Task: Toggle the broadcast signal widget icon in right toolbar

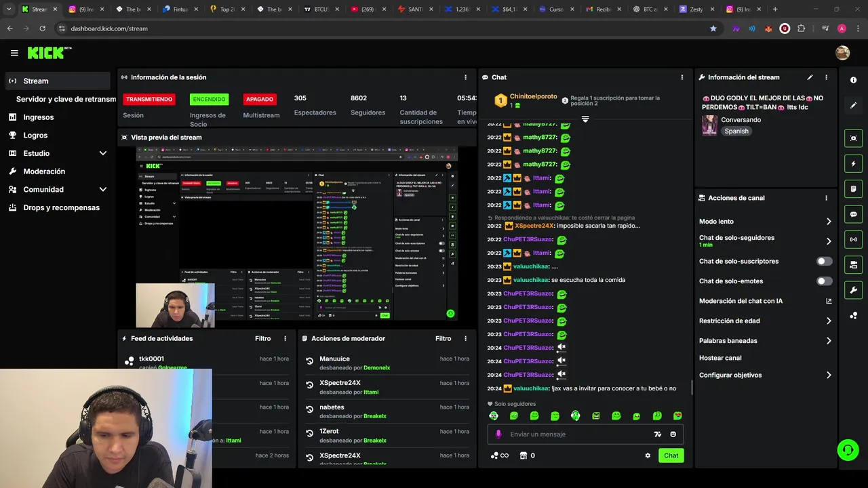Action: (x=853, y=239)
